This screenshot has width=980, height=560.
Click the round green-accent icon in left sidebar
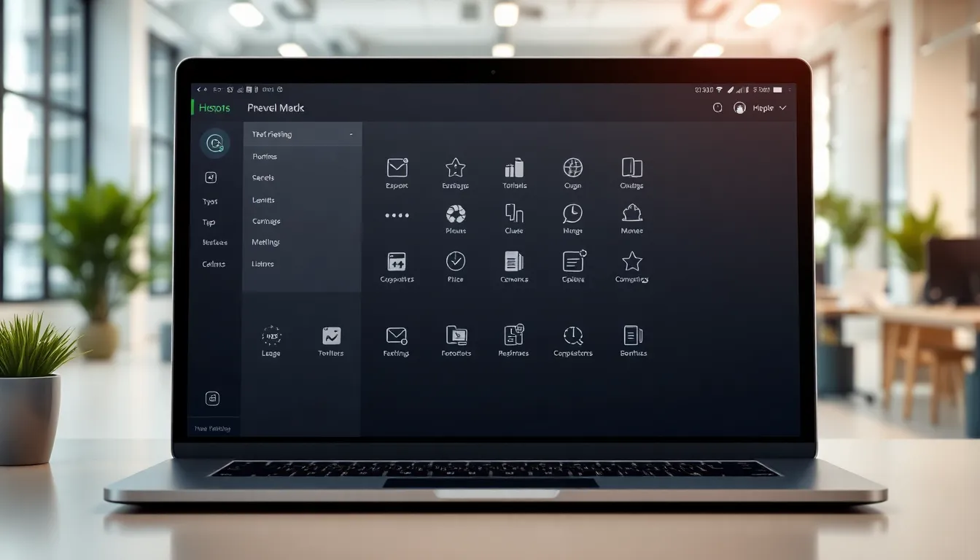point(215,143)
